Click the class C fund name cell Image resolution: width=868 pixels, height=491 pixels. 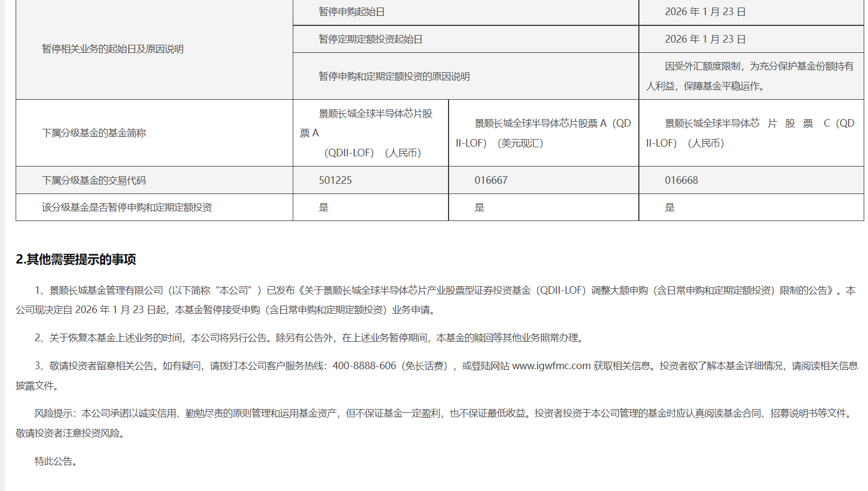(751, 133)
